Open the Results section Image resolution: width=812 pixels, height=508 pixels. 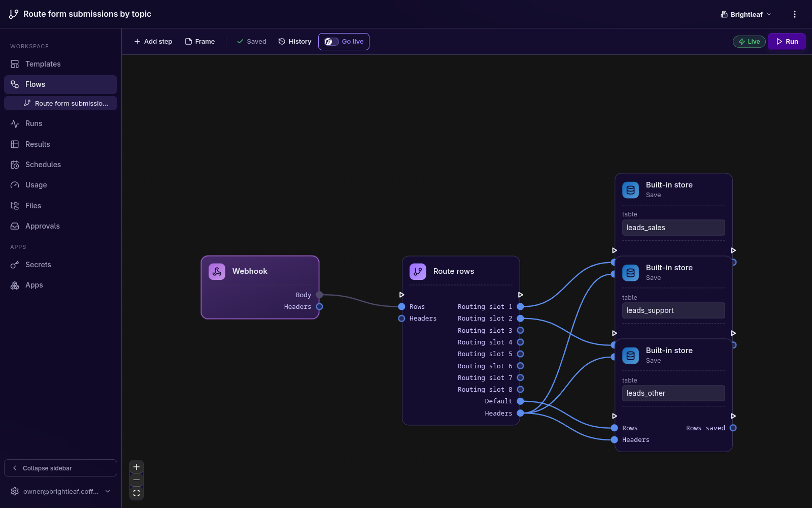tap(60, 144)
